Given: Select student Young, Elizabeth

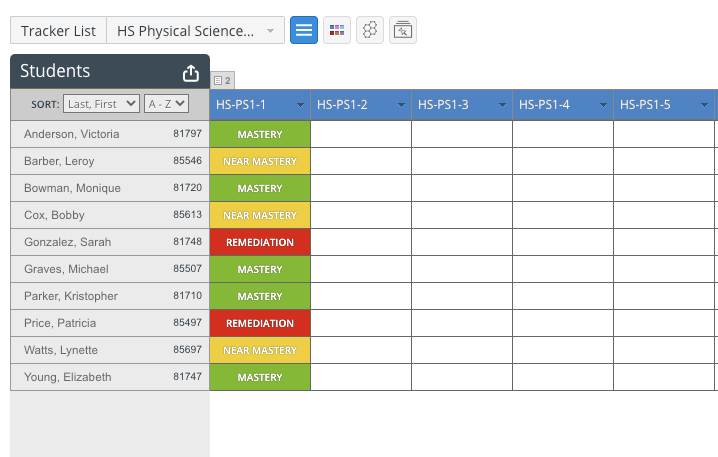Looking at the screenshot, I should (68, 377).
